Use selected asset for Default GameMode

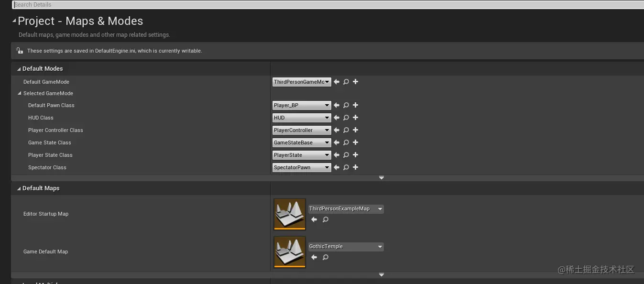tap(337, 82)
